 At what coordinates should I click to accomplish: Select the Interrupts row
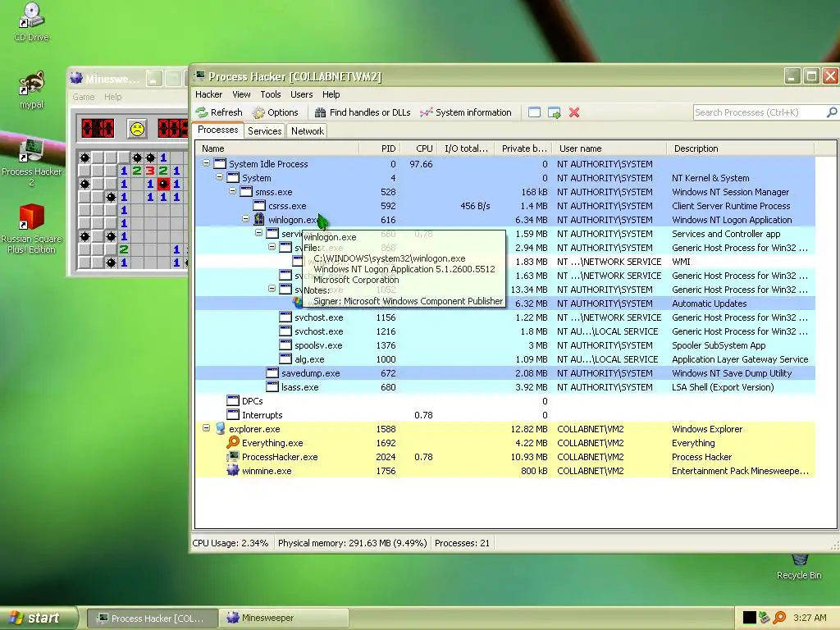tap(505, 414)
